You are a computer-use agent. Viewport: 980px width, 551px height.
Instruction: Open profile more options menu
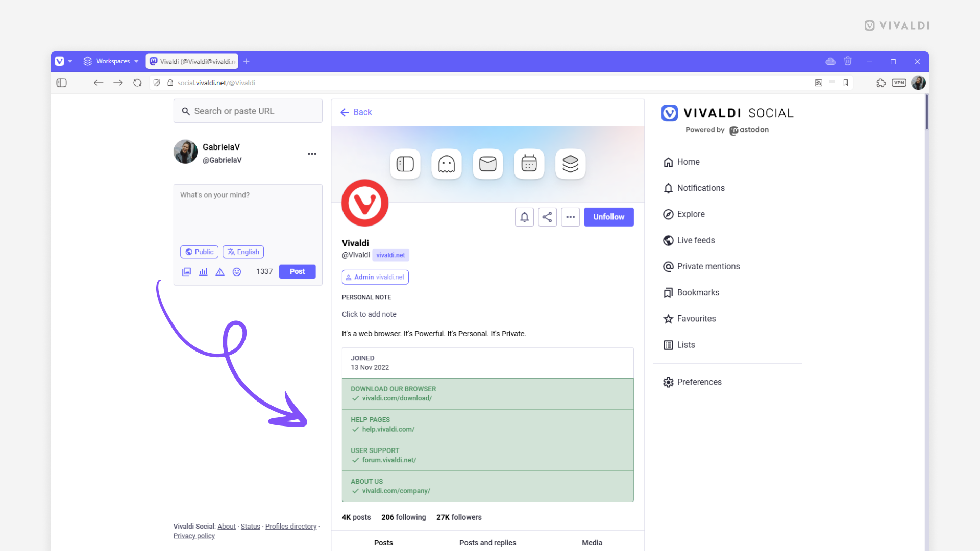click(x=570, y=217)
